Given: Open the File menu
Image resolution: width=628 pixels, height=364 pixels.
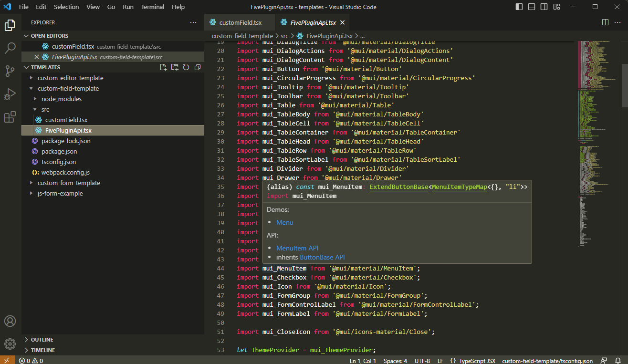Looking at the screenshot, I should [24, 7].
